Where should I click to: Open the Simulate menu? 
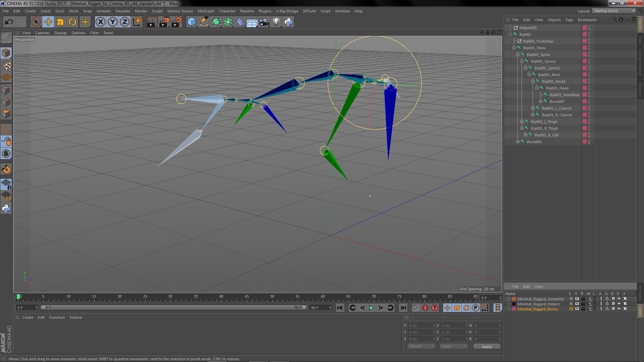coord(122,11)
